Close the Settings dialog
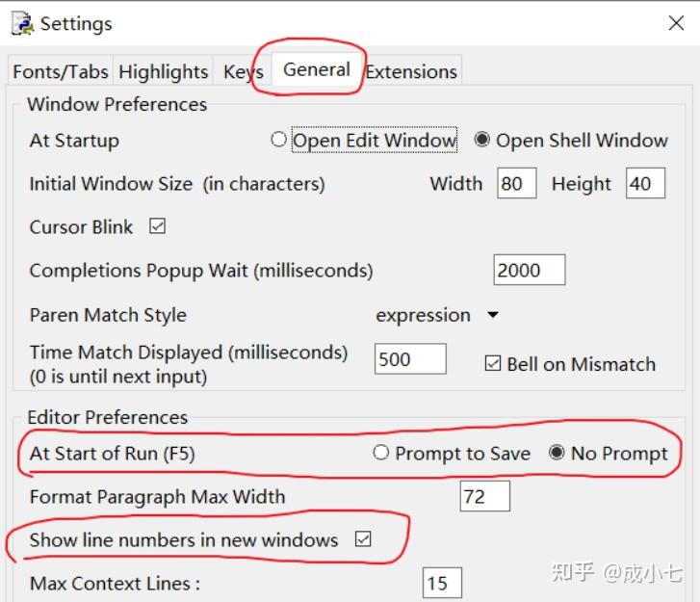Screen dimensions: 700x602 [x=676, y=23]
